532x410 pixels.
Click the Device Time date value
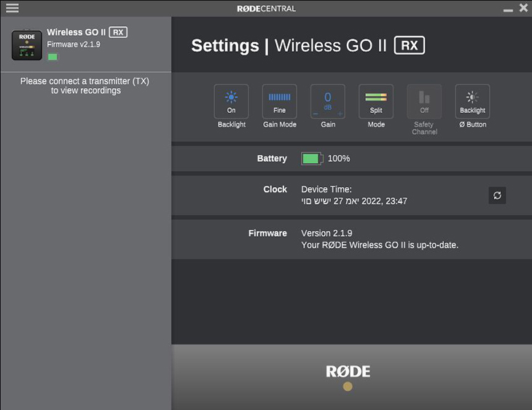tap(354, 201)
